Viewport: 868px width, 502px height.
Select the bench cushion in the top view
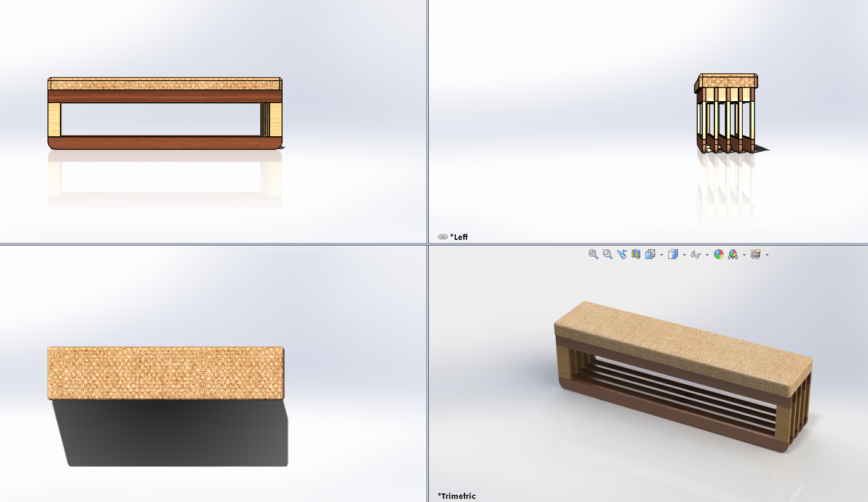point(166,373)
